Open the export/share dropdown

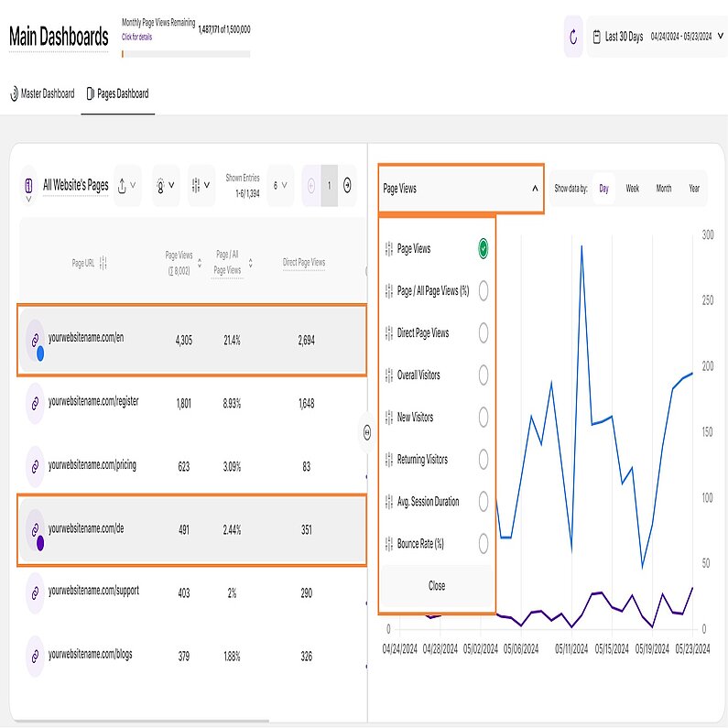(127, 185)
